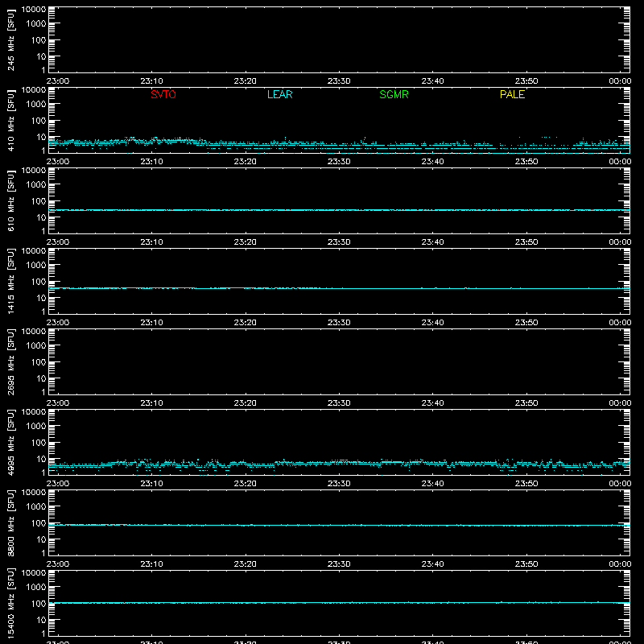Click the 1000 tick label on 610 MHz panel
Screen dimensions: 644x644
click(36, 185)
